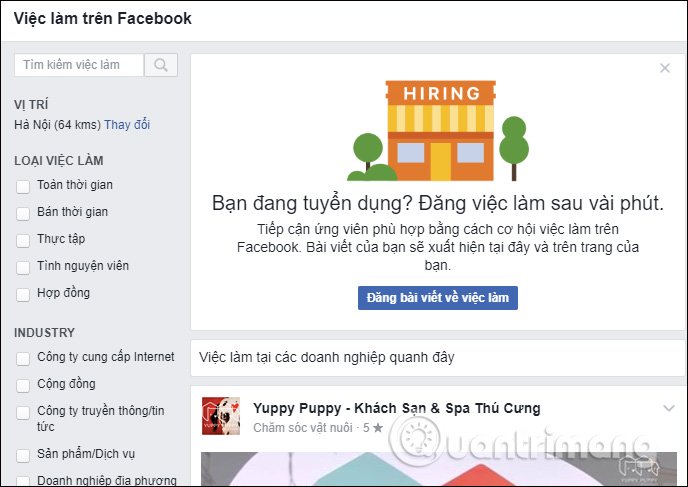This screenshot has height=487, width=688.
Task: Check the Cộng đồng industry filter
Action: pos(23,385)
